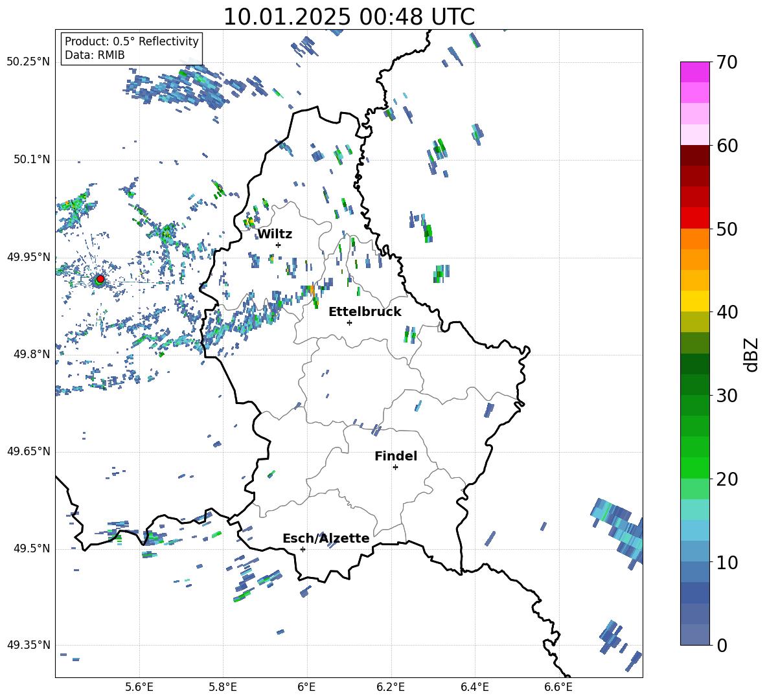Click the magenta top colorbar segment
The image size is (767, 700).
tap(694, 72)
